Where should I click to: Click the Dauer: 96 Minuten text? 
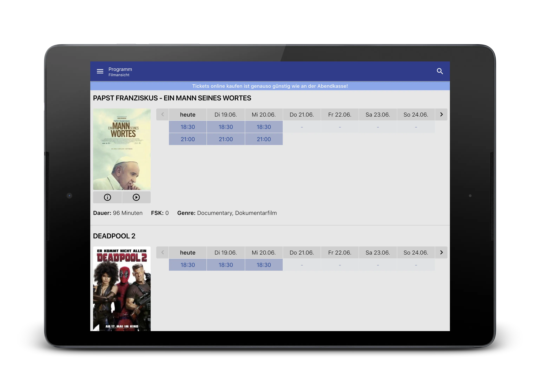[118, 213]
